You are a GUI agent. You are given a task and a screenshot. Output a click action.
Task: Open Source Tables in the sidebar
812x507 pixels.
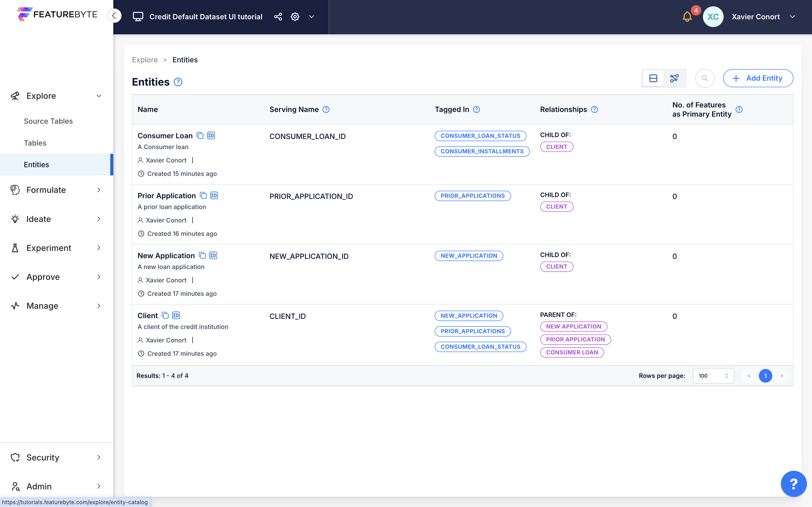48,121
